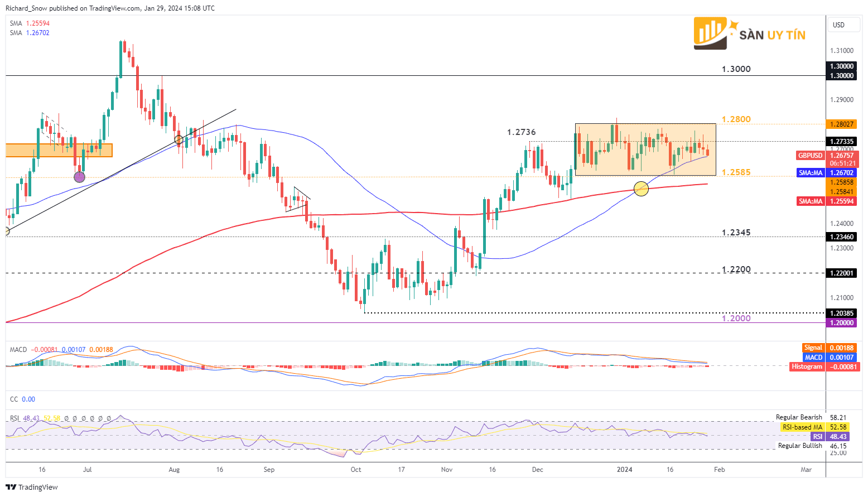The image size is (868, 497).
Task: Select the orange 1.2585 level annotation
Action: tap(736, 172)
